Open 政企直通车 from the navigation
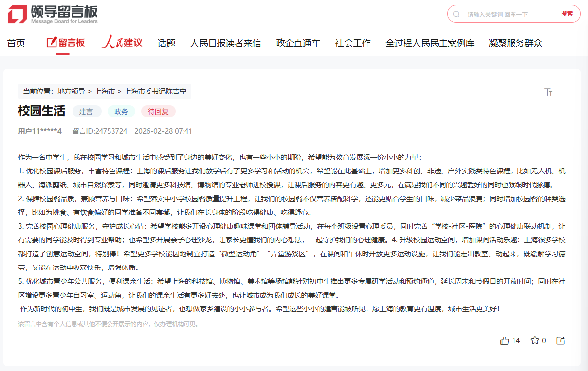Image resolution: width=588 pixels, height=371 pixels. click(x=298, y=43)
